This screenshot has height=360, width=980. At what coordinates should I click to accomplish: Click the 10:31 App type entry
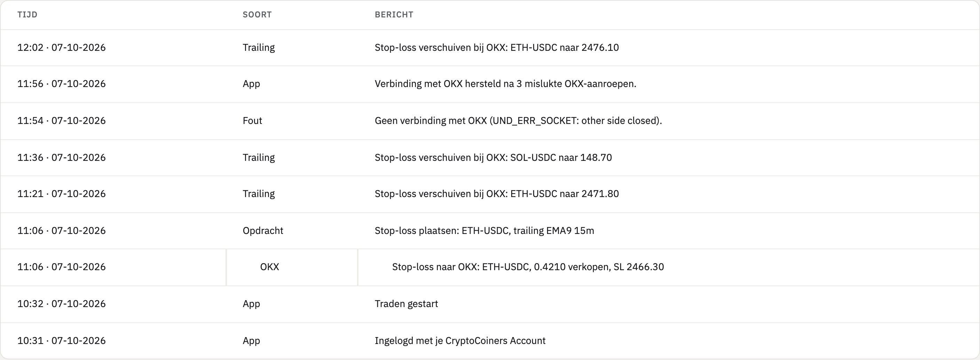251,341
